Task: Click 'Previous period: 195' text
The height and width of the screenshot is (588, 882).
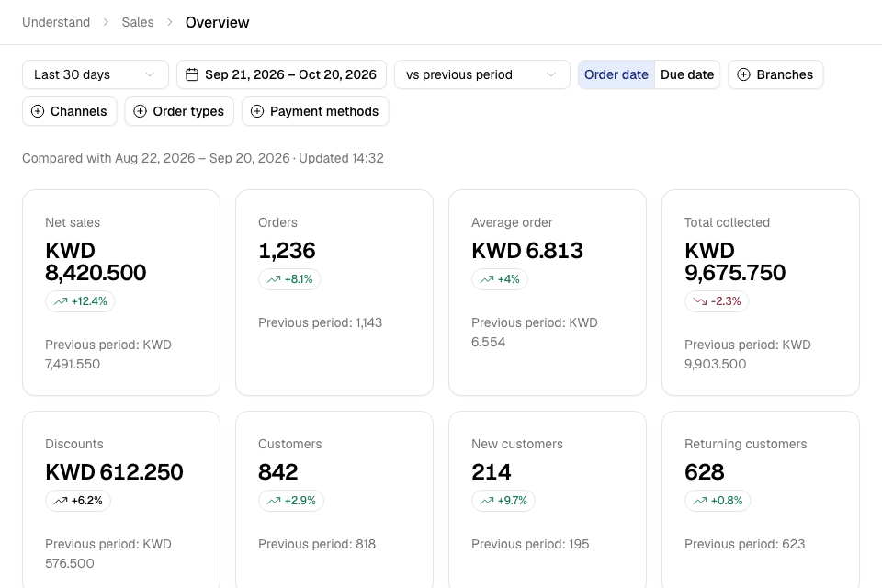Action: (x=530, y=545)
